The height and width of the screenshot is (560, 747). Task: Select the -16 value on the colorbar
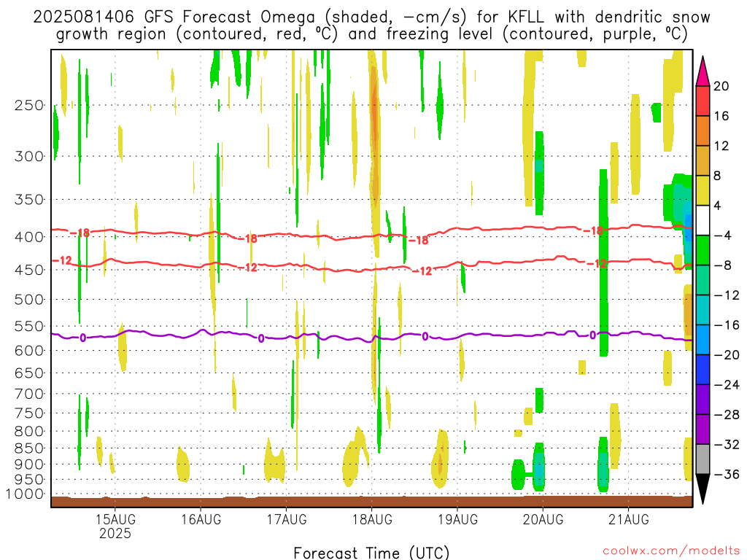[727, 324]
